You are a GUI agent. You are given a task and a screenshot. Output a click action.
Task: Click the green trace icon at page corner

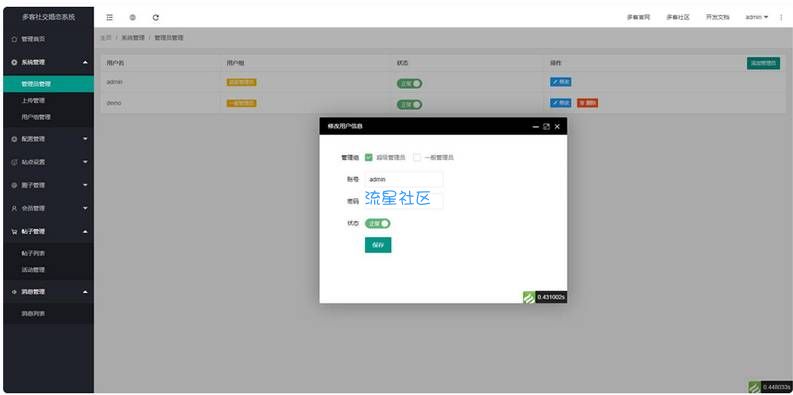(754, 387)
